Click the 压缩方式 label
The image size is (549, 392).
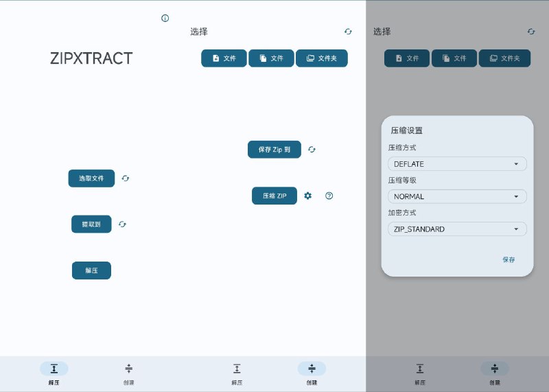[402, 148]
